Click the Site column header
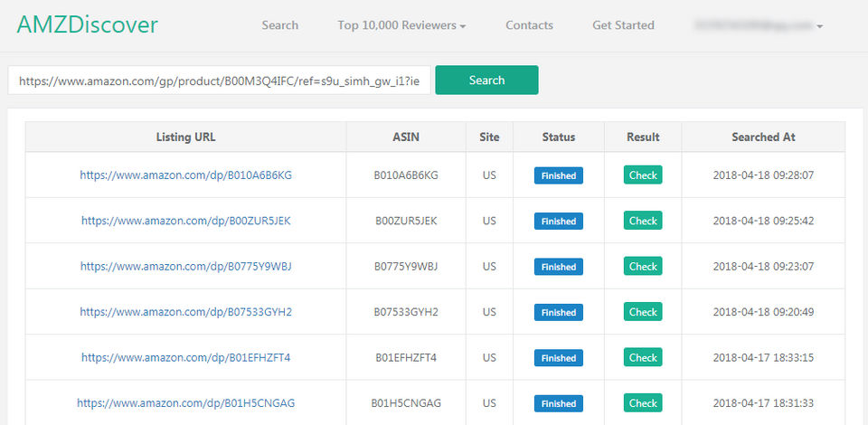 click(489, 137)
